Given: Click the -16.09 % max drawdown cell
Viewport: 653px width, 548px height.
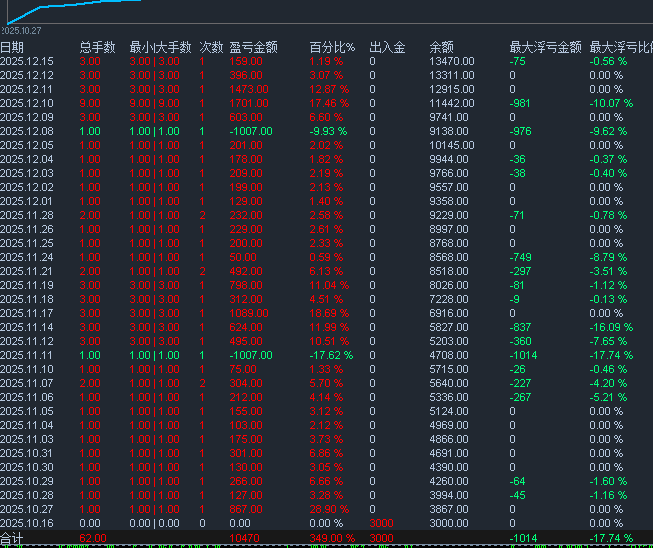Looking at the screenshot, I should point(611,327).
